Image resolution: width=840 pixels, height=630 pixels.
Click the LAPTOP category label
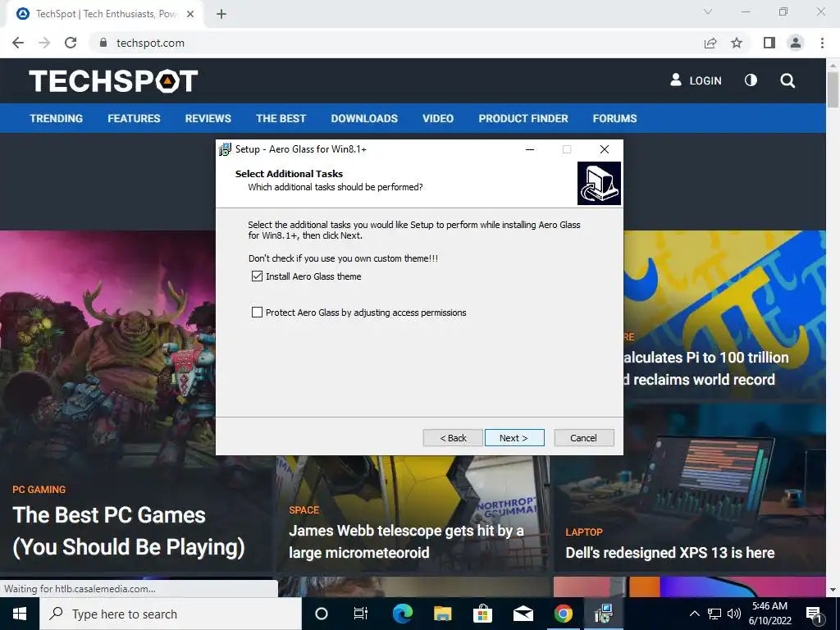click(584, 532)
